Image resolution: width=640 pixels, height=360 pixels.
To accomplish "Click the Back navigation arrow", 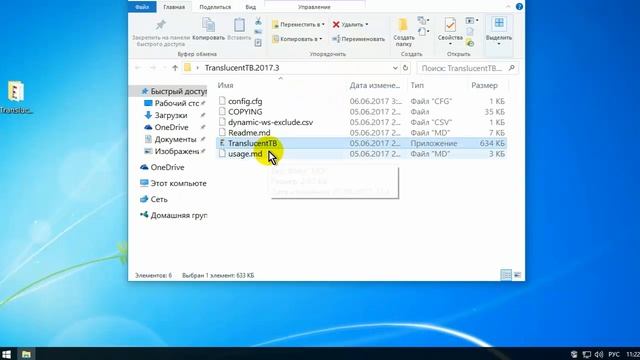I will coord(138,68).
